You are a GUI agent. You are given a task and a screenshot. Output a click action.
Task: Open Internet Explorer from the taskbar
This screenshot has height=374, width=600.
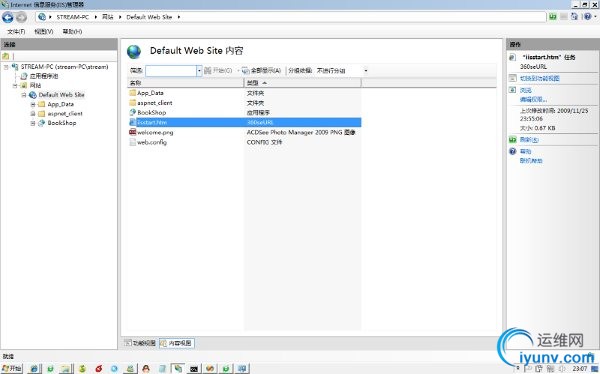[x=34, y=369]
